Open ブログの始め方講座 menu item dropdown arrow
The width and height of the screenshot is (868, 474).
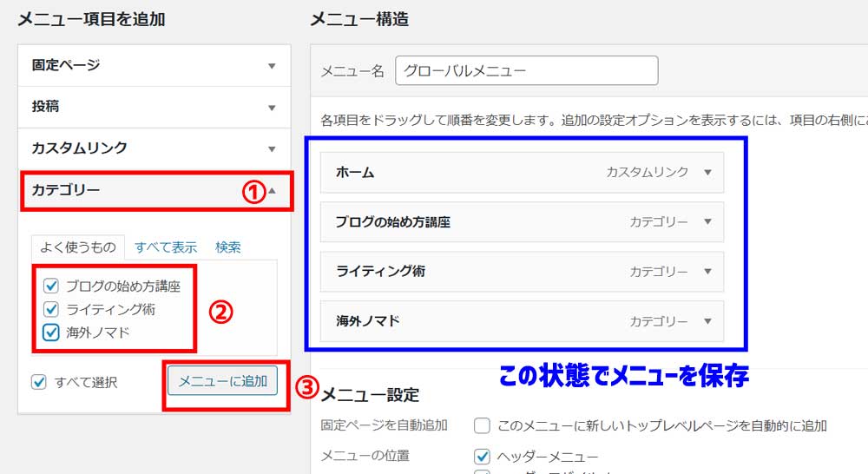(x=707, y=221)
